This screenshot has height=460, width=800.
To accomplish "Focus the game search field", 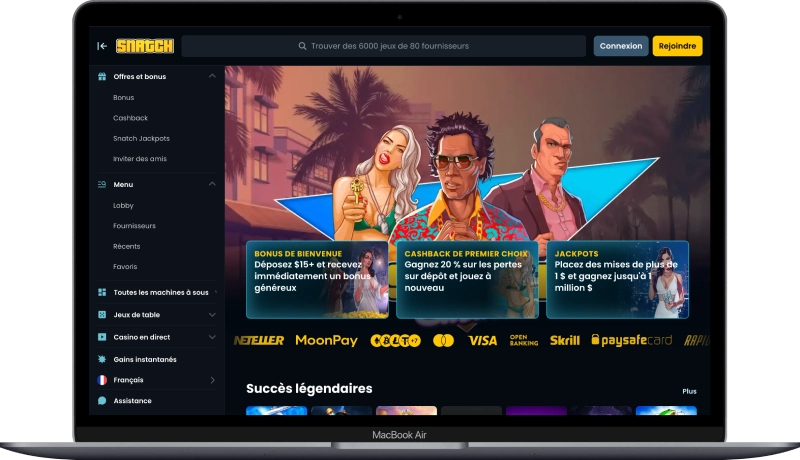I will tap(384, 46).
